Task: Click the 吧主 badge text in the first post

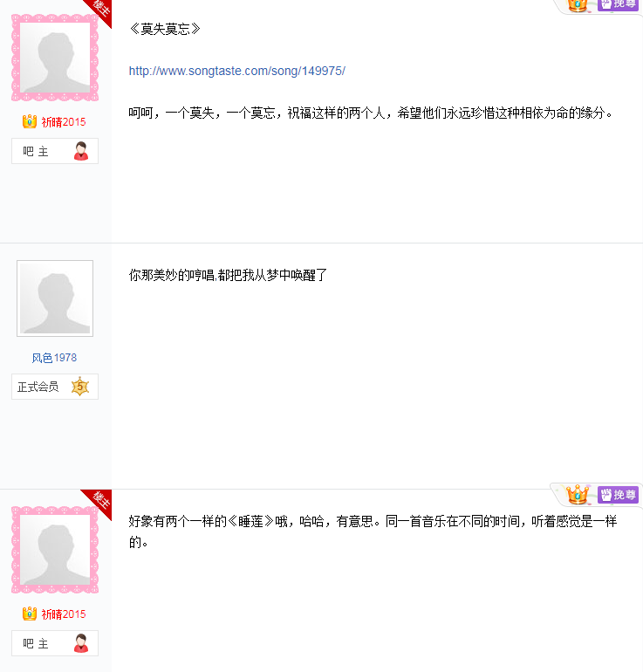Action: click(x=36, y=151)
